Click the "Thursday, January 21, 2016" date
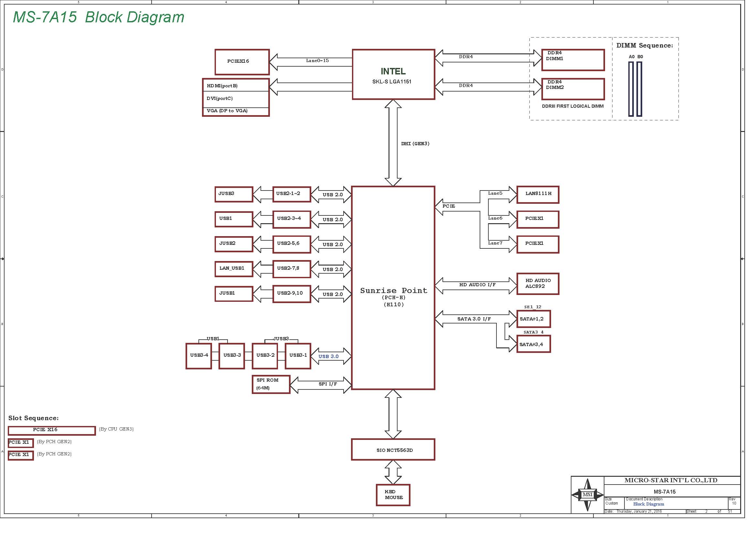Viewport: 756px width, 535px height. 639,511
